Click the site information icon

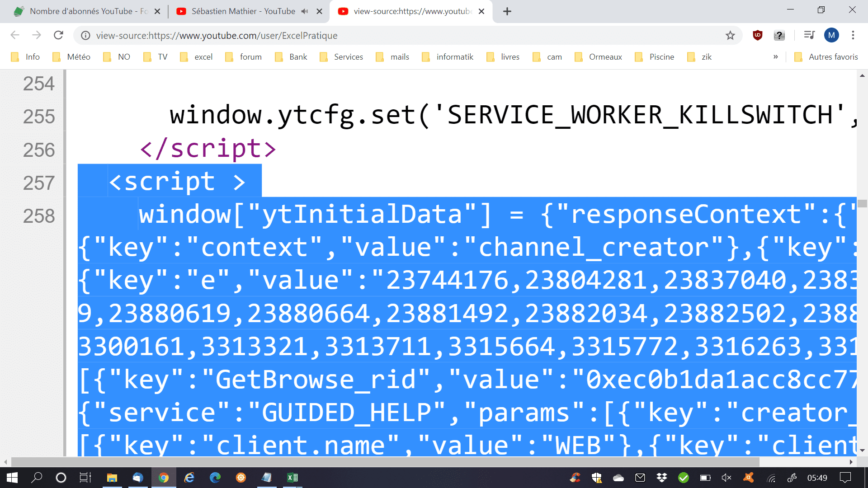point(85,35)
